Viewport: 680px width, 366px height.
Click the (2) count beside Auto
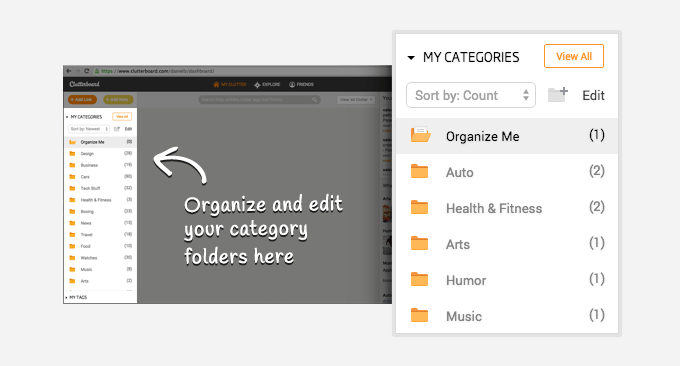[597, 171]
